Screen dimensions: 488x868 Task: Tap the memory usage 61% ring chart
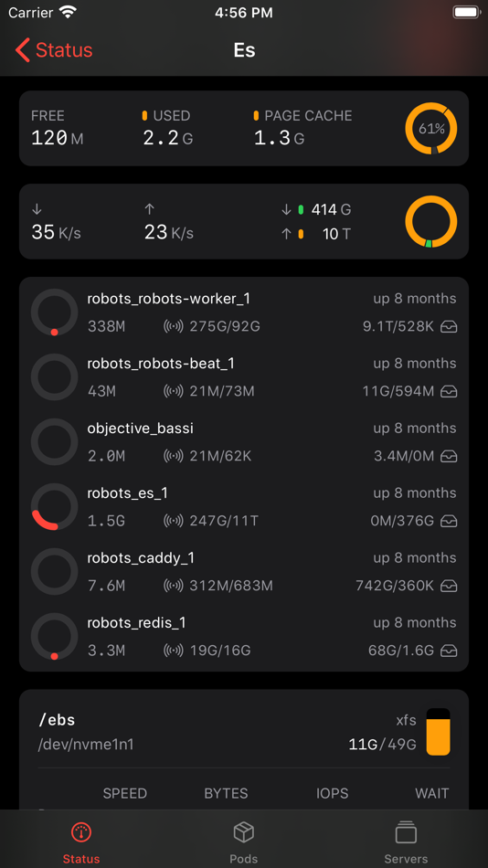click(x=431, y=129)
